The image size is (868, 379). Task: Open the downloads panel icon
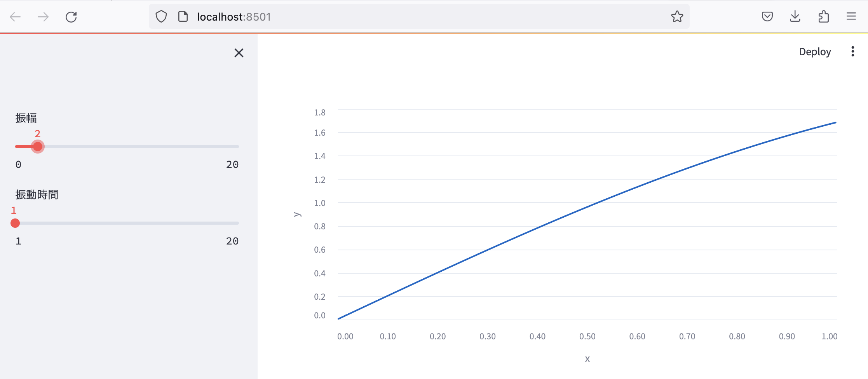795,16
